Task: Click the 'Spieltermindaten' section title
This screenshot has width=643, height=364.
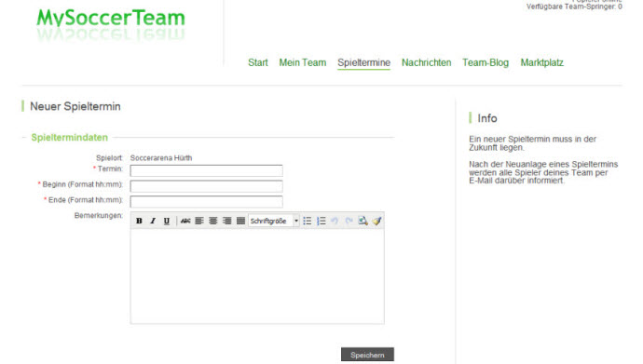Action: click(x=69, y=138)
